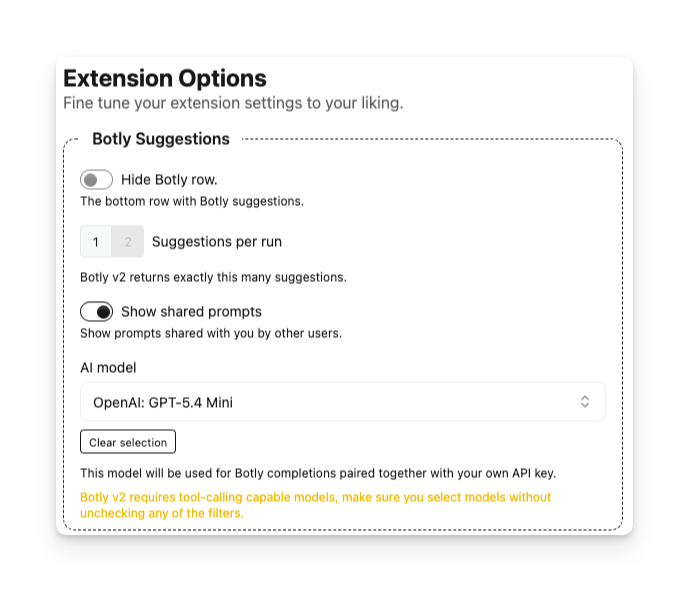Image resolution: width=689 pixels, height=591 pixels.
Task: Select 2 suggestions per run
Action: 128,242
